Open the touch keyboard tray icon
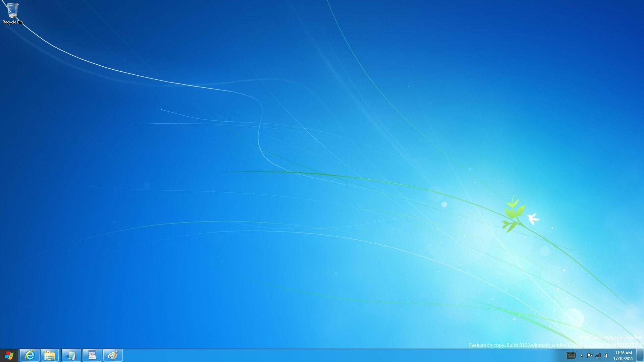Image resolution: width=644 pixels, height=362 pixels. click(571, 356)
